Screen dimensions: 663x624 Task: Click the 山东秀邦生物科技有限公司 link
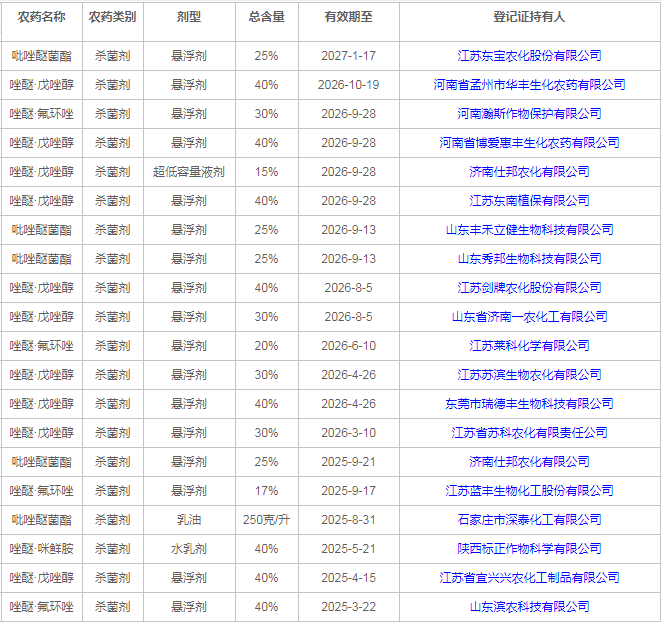529,259
